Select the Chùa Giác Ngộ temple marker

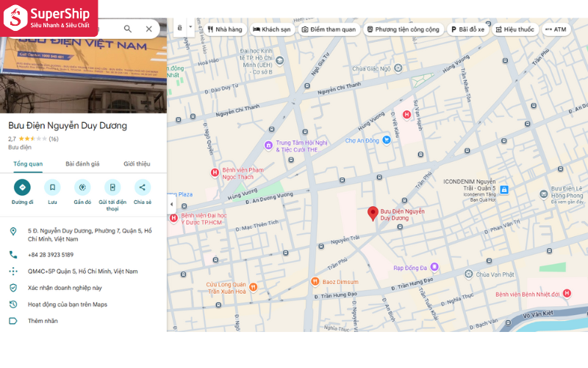click(x=398, y=68)
